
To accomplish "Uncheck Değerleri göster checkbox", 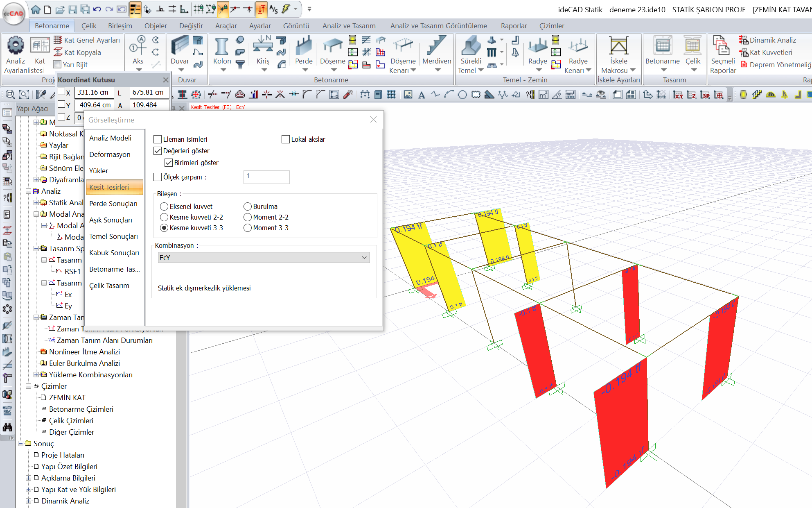I will (158, 151).
